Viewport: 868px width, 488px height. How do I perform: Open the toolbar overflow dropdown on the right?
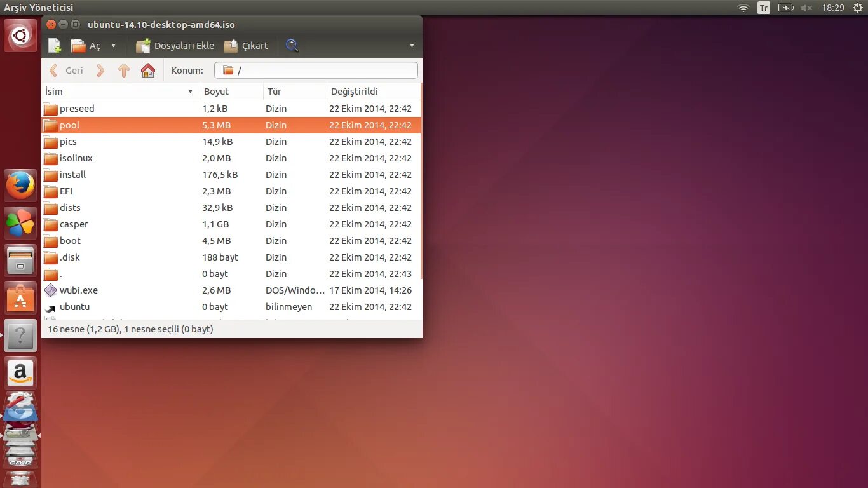pos(412,45)
